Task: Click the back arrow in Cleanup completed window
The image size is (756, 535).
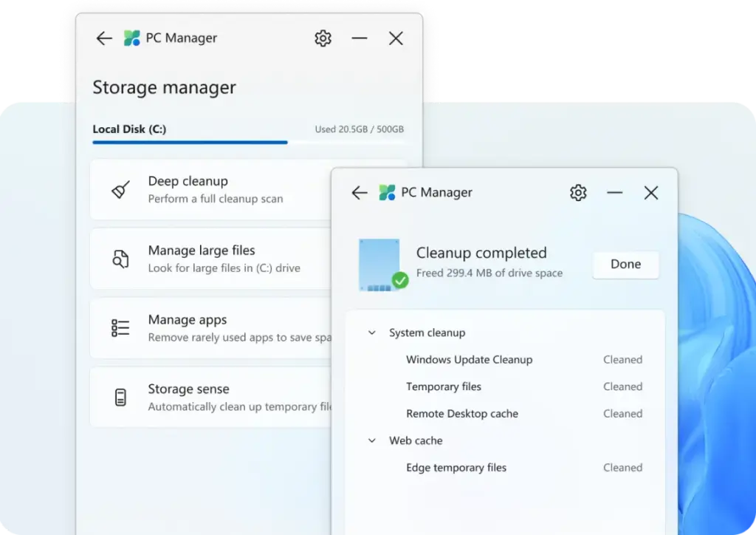Action: click(x=359, y=192)
